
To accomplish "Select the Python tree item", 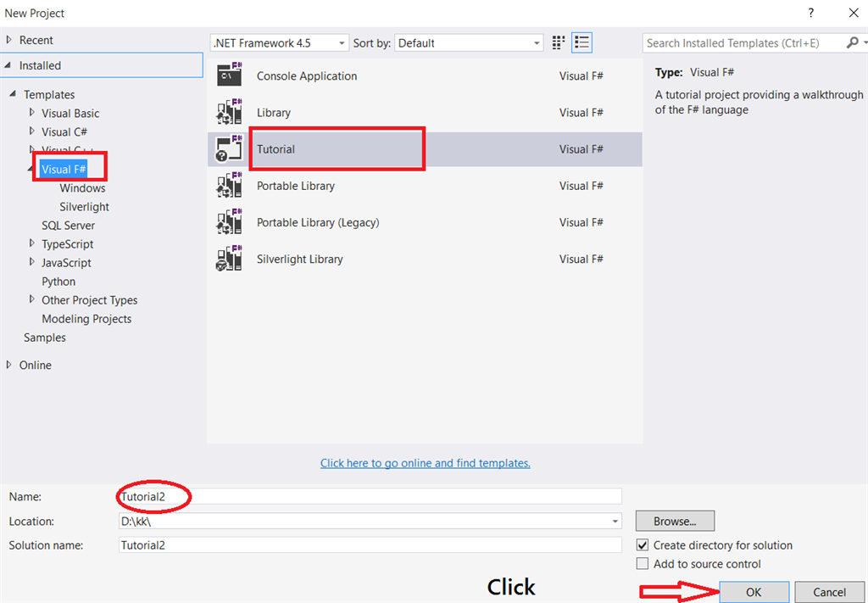I will click(x=58, y=282).
